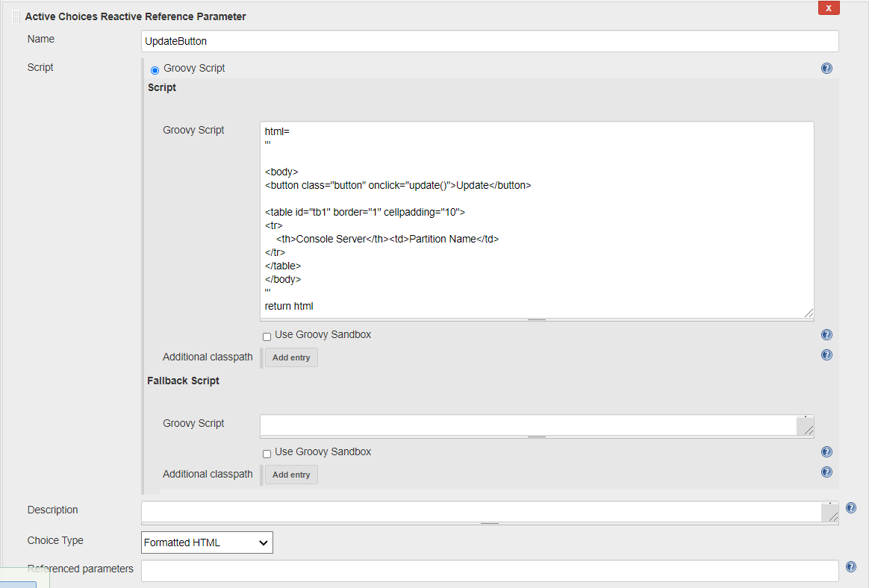Image resolution: width=869 pixels, height=588 pixels.
Task: Click the drag handle beside the parameter title
Action: 16,16
